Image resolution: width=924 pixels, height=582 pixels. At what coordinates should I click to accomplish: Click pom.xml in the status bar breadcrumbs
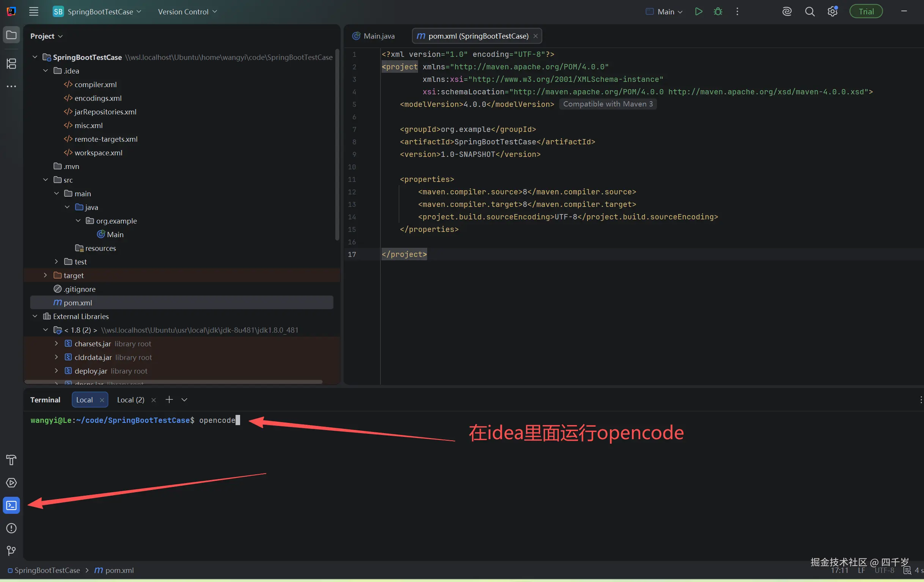pyautogui.click(x=119, y=570)
